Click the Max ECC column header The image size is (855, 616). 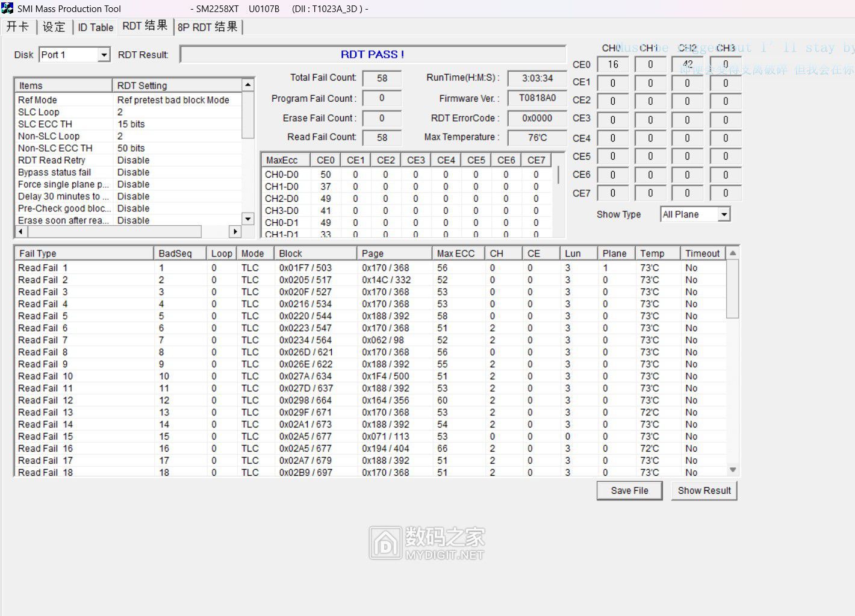(458, 254)
